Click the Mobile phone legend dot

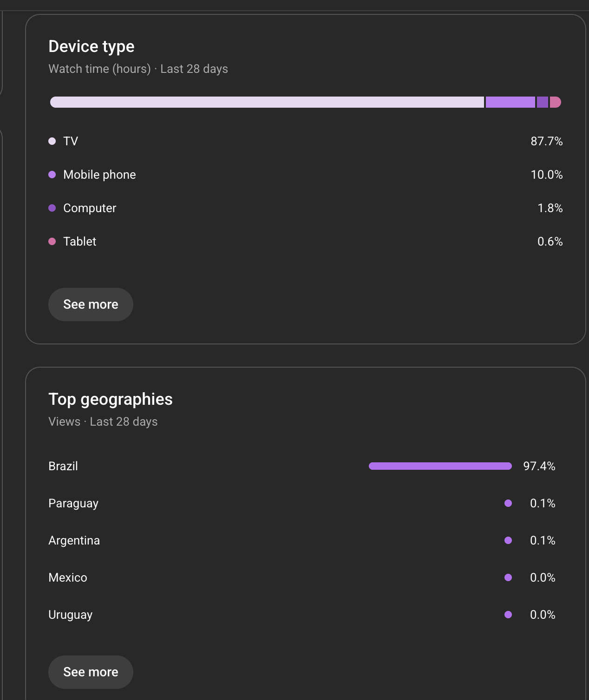pos(52,175)
